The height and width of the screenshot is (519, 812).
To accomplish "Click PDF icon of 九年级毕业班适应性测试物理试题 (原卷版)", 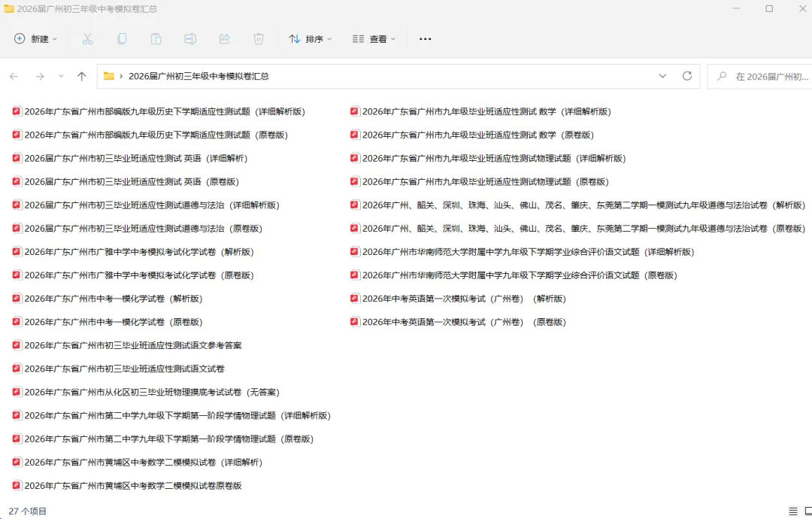I will (x=355, y=181).
